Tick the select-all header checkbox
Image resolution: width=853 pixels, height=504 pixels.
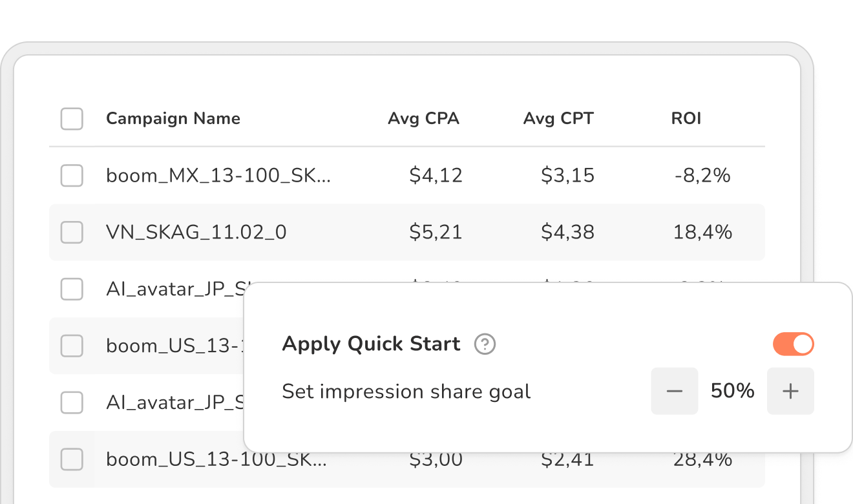tap(72, 119)
